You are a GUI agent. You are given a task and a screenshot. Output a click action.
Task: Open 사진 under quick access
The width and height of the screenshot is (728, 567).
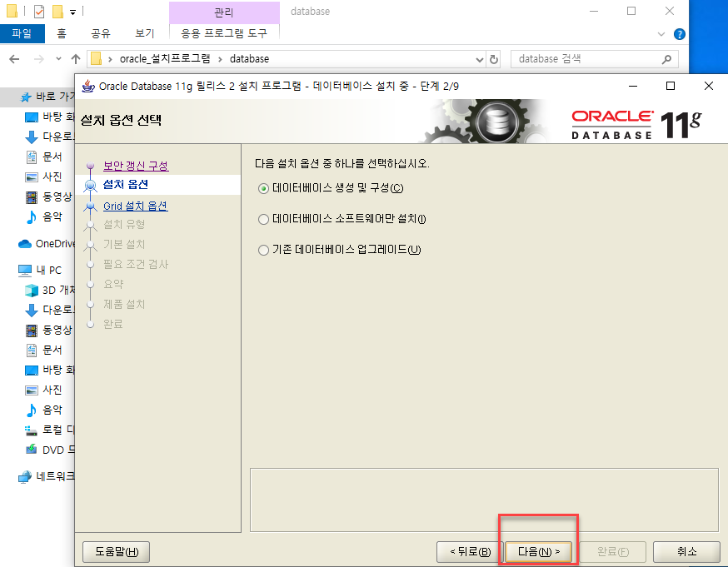pos(43,177)
